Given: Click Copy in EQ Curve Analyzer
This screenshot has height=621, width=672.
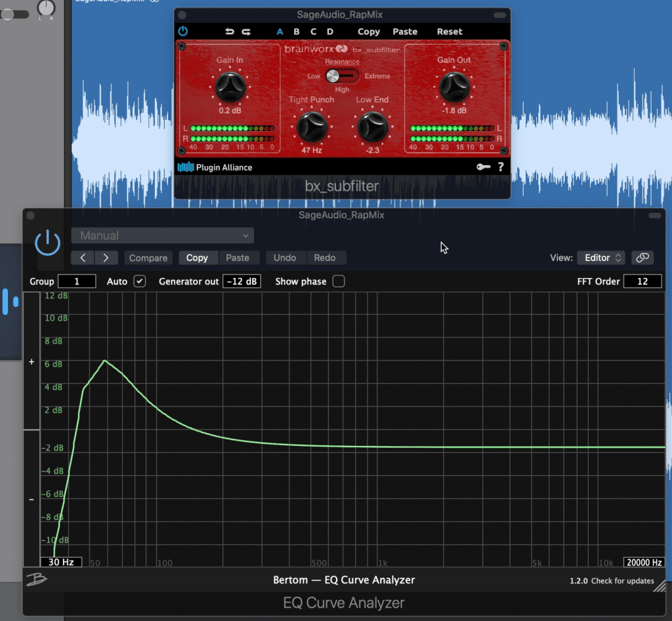Looking at the screenshot, I should tap(197, 258).
